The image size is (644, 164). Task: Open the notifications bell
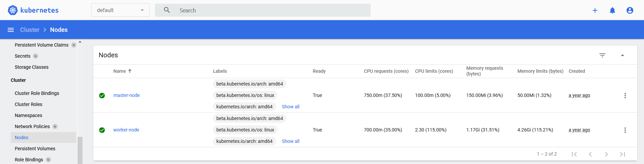[612, 10]
